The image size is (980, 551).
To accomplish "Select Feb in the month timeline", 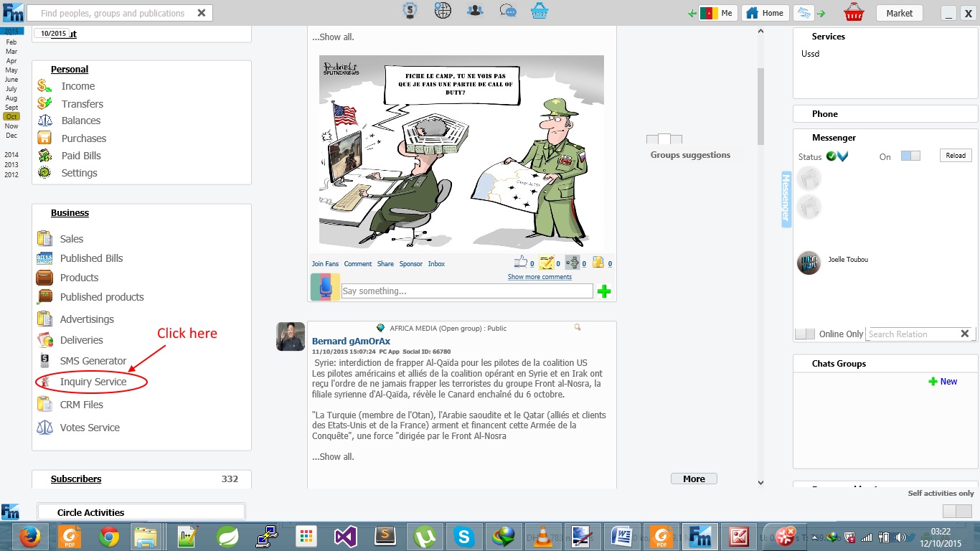I will coord(11,42).
